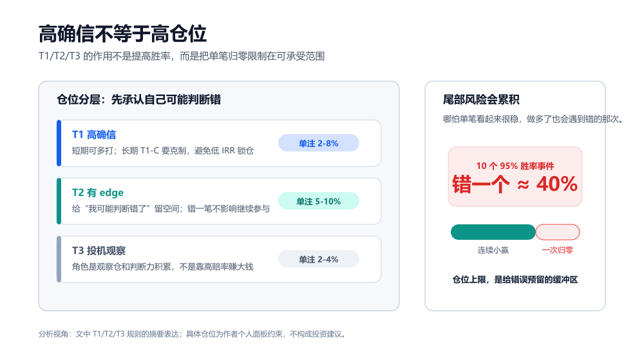Click the 尾部风险会累积 panel heading

point(481,99)
